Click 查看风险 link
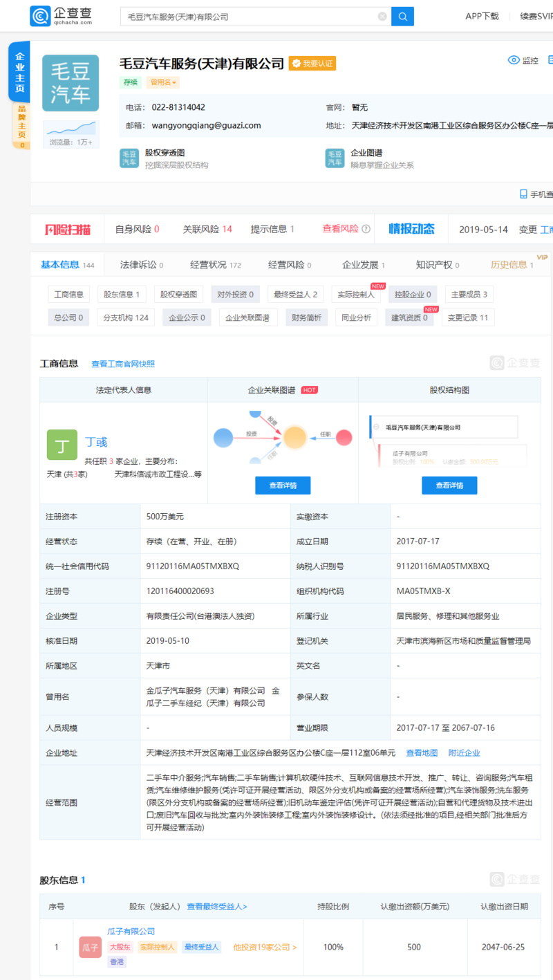Viewport: 553px width, 980px height. pyautogui.click(x=340, y=229)
